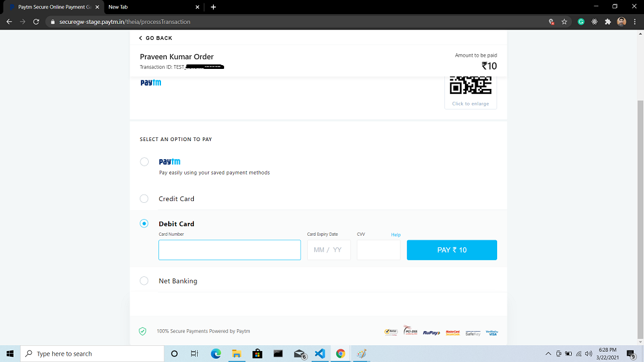Click the CVV input field
644x362 pixels.
coord(379,250)
